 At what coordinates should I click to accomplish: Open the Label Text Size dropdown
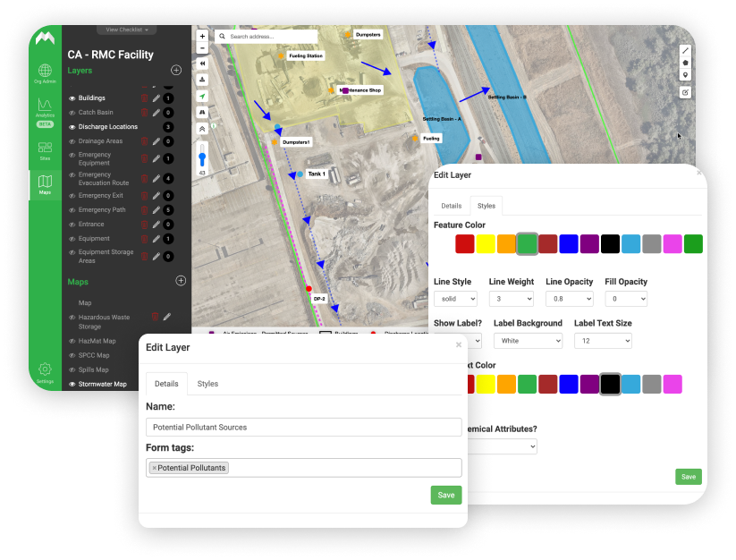(603, 341)
